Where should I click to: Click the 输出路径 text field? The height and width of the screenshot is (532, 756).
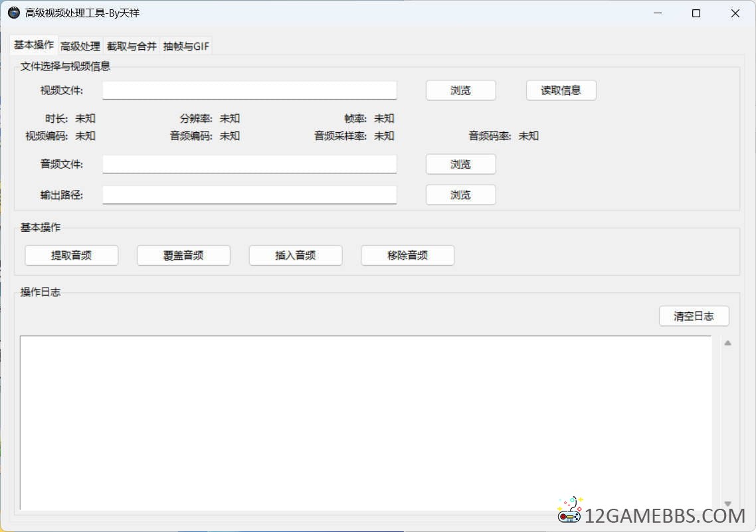tap(249, 195)
